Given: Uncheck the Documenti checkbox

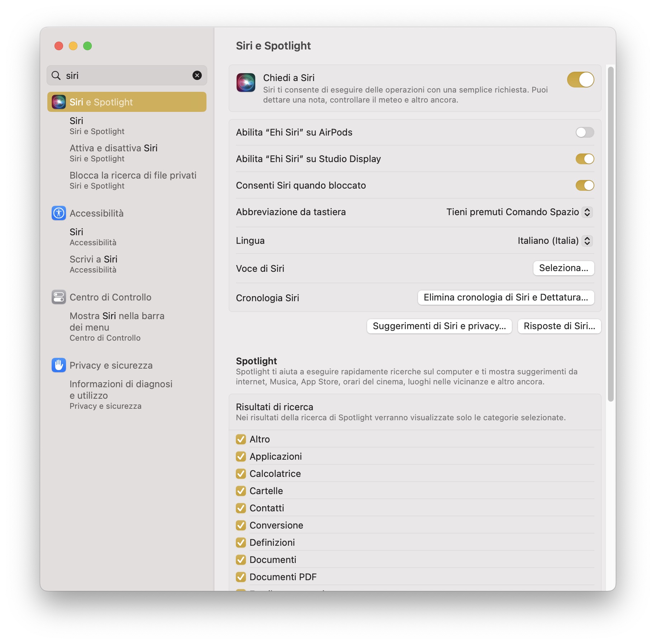Looking at the screenshot, I should 241,560.
